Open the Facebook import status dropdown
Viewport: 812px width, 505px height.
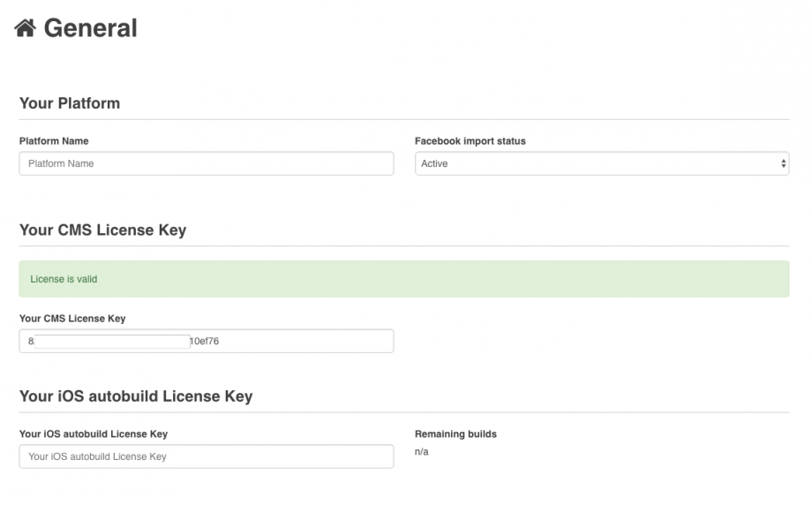pos(601,163)
